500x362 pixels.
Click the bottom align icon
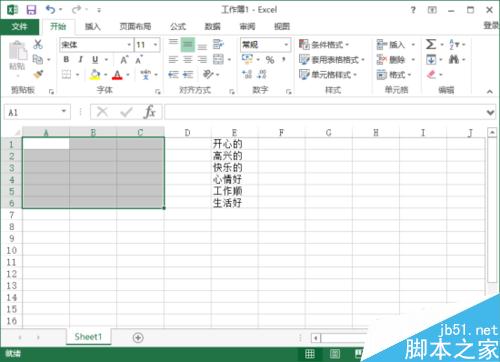(x=202, y=46)
